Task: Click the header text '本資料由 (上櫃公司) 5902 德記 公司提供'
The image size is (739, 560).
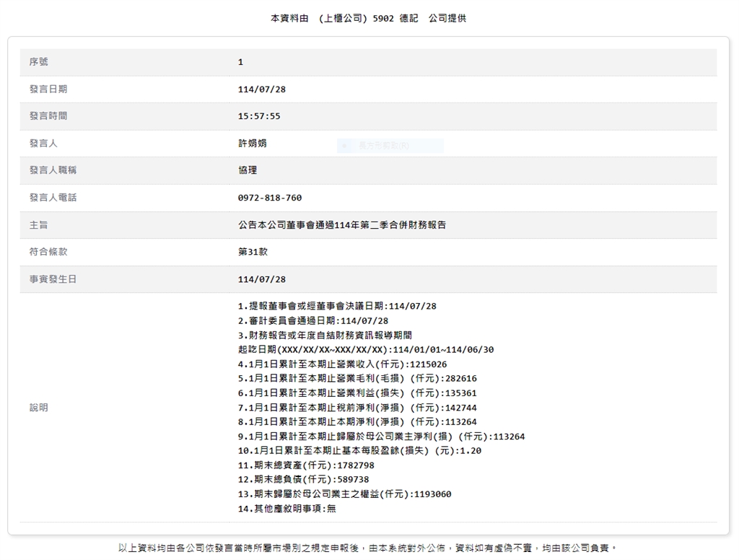Action: pos(368,18)
